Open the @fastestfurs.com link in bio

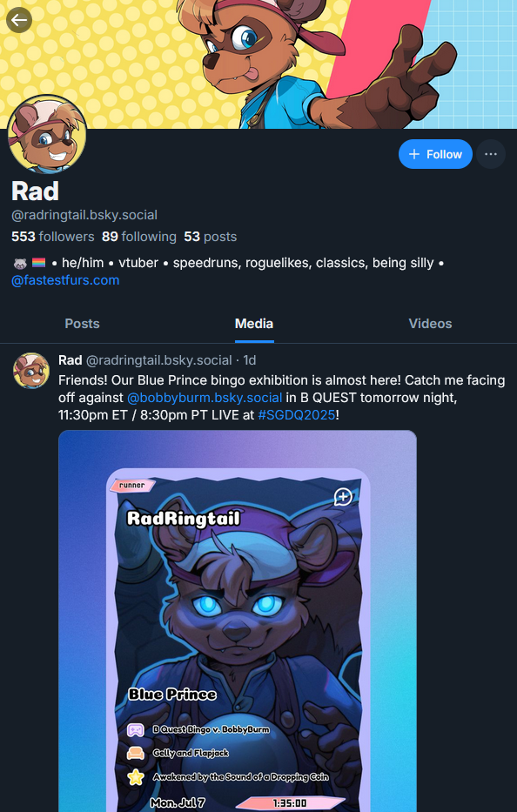[x=65, y=280]
